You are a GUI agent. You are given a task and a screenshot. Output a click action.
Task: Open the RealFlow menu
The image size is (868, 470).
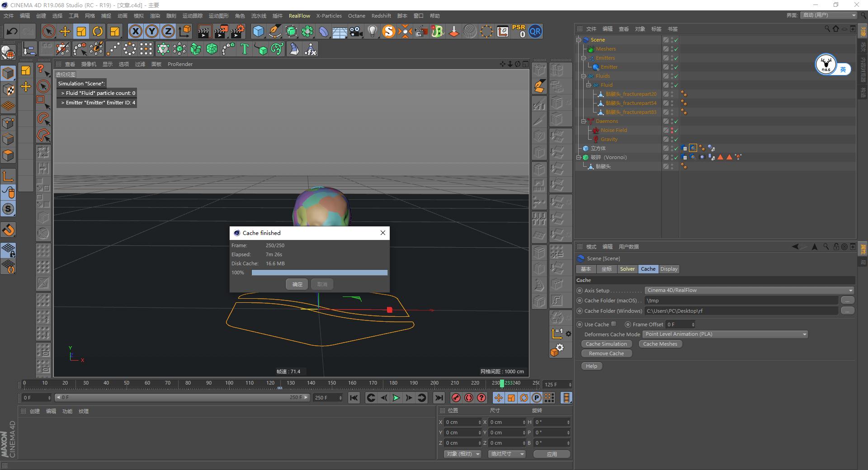(x=299, y=15)
